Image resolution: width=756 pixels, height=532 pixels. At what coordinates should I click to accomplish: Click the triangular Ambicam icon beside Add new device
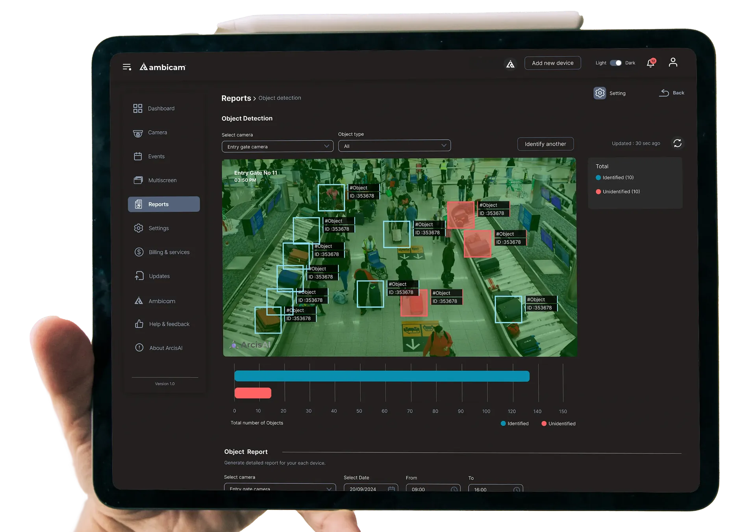tap(510, 64)
